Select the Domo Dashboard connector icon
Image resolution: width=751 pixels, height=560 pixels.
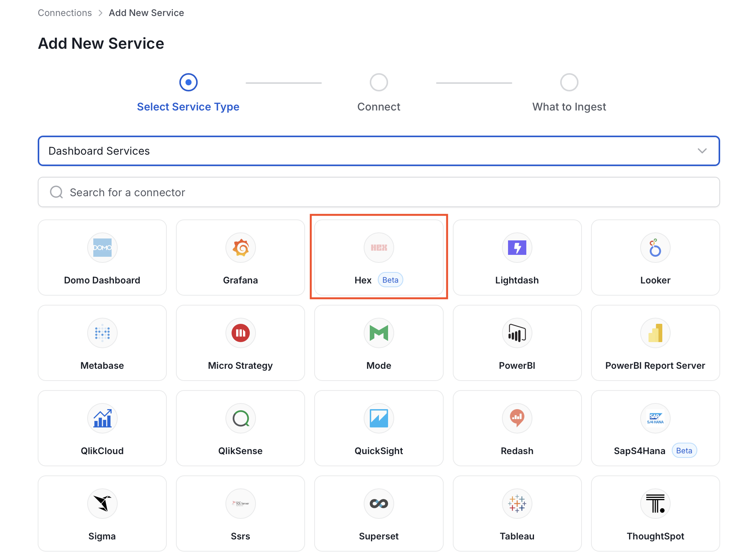102,248
